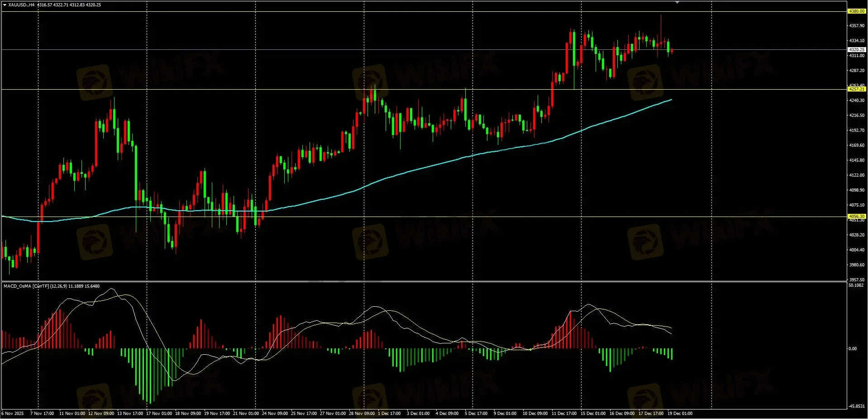Click the 4357.90 price scale value
This screenshot has height=419, width=868.
tap(857, 26)
